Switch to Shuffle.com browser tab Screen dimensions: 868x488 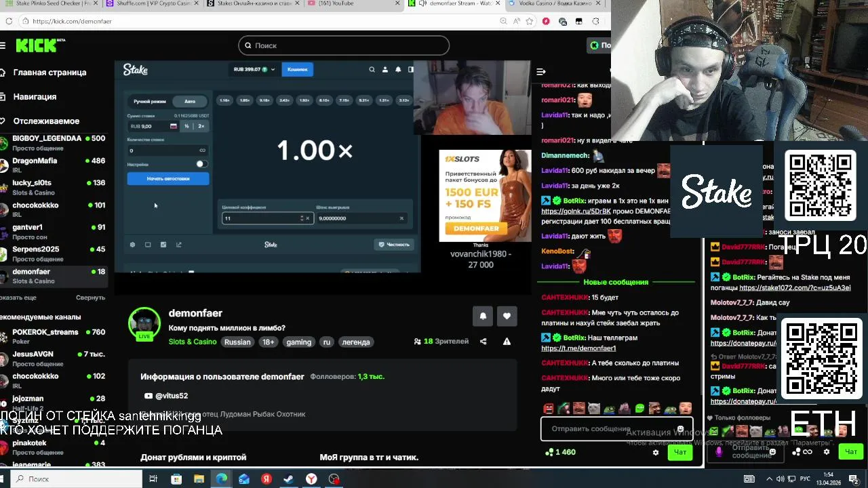151,3
